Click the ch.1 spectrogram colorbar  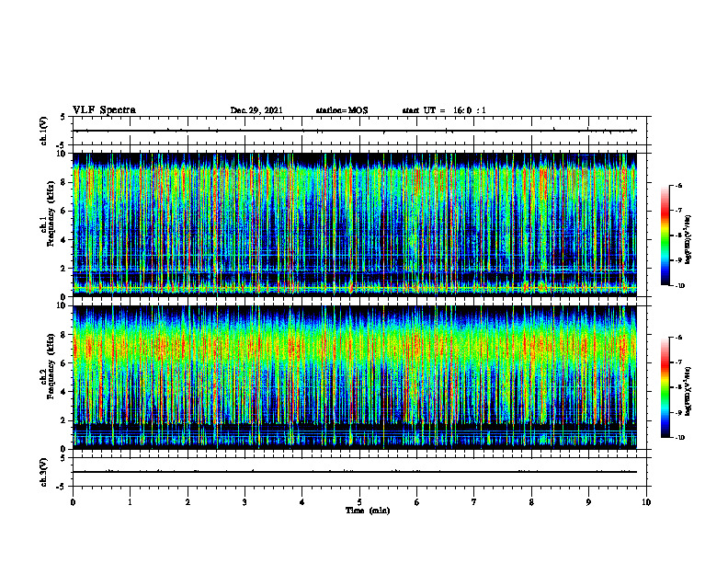(x=665, y=236)
